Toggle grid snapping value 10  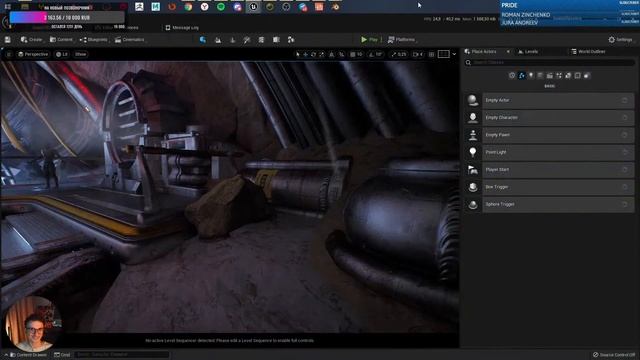tap(356, 54)
